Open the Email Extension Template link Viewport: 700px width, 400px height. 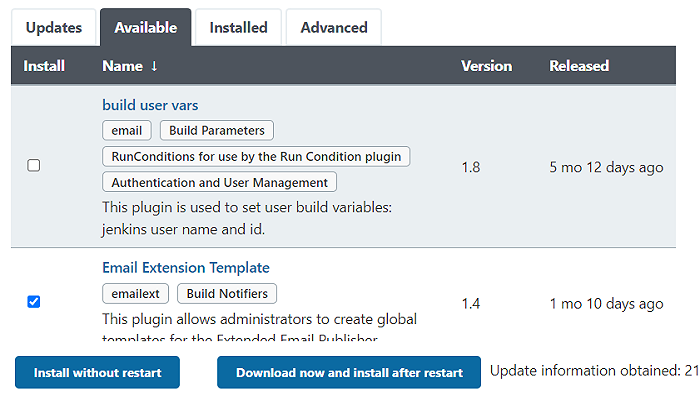186,268
